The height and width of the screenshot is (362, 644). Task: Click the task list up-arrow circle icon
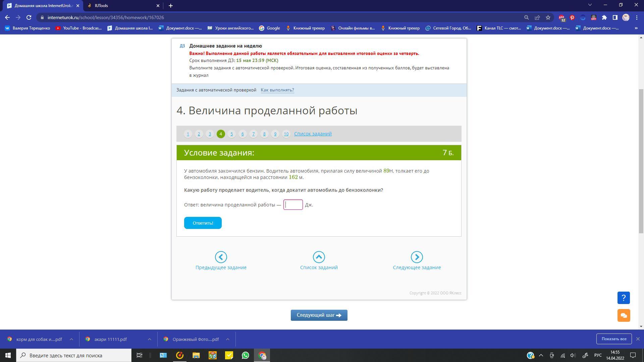click(319, 257)
